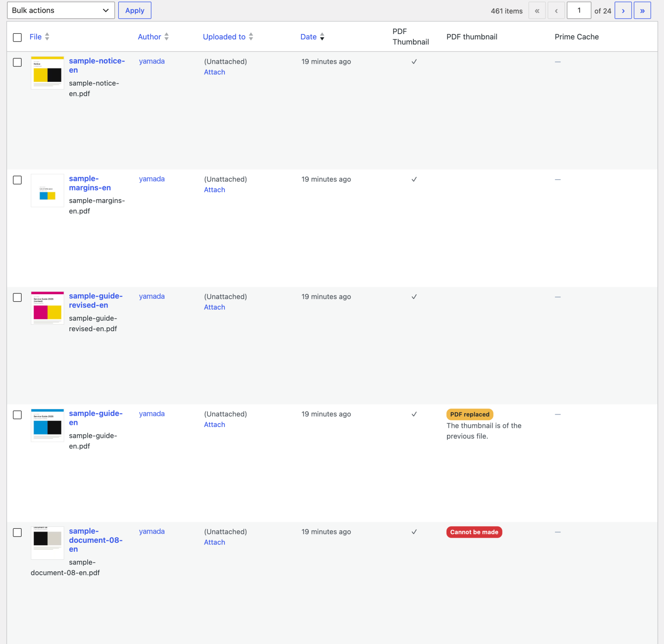
Task: Click the Prime Cache column header
Action: click(577, 37)
